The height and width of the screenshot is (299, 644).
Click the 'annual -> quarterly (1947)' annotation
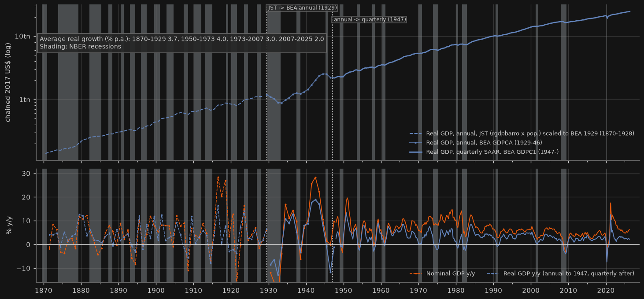[369, 19]
